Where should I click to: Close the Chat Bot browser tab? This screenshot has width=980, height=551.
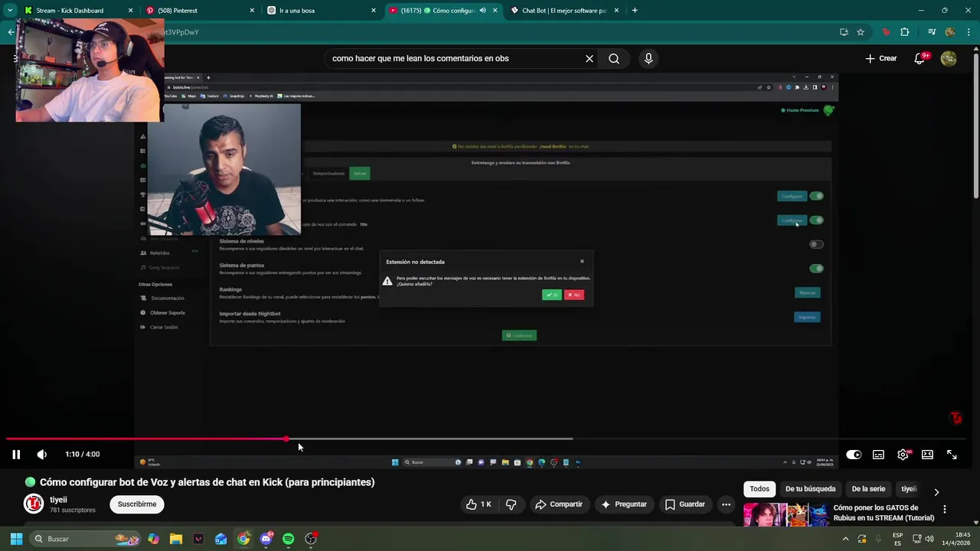616,11
